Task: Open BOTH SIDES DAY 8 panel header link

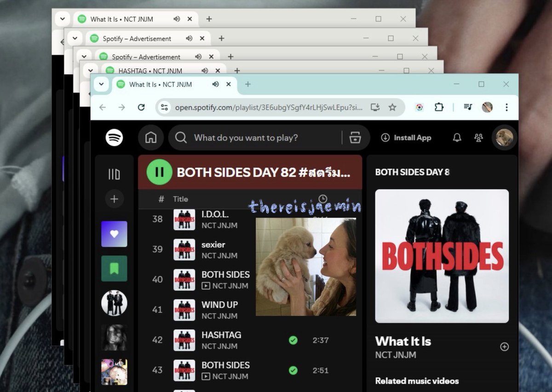Action: pos(412,172)
